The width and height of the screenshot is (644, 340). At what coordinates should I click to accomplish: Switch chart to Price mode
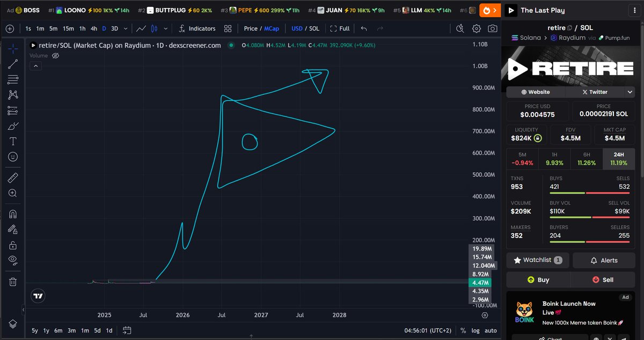tap(250, 28)
